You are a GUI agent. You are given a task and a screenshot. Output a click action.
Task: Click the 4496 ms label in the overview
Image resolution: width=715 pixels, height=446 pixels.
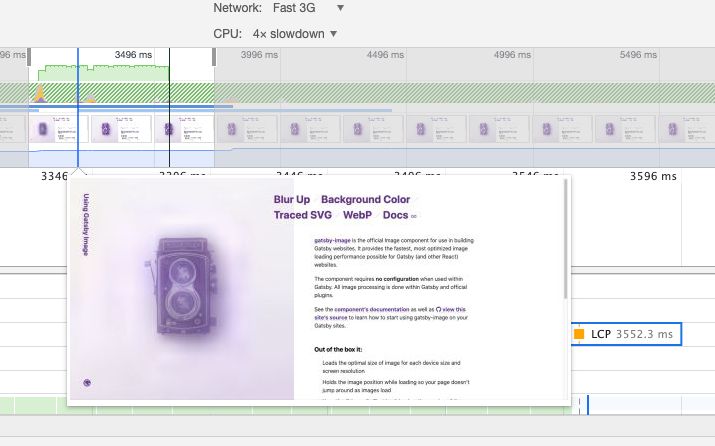click(385, 55)
